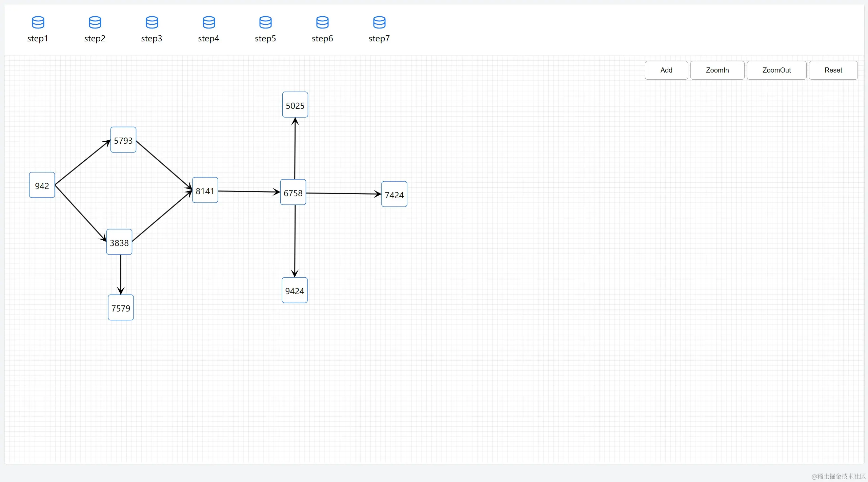Select node 8141 in the flow
The width and height of the screenshot is (868, 482).
click(x=205, y=190)
